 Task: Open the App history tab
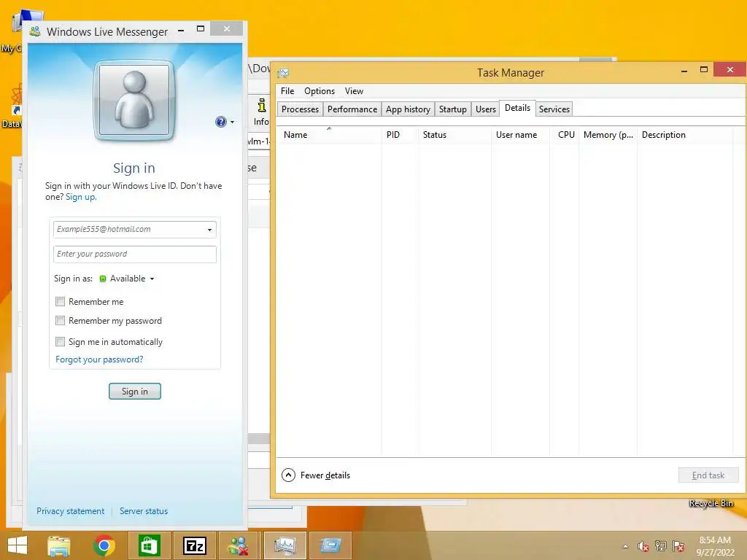click(x=408, y=109)
